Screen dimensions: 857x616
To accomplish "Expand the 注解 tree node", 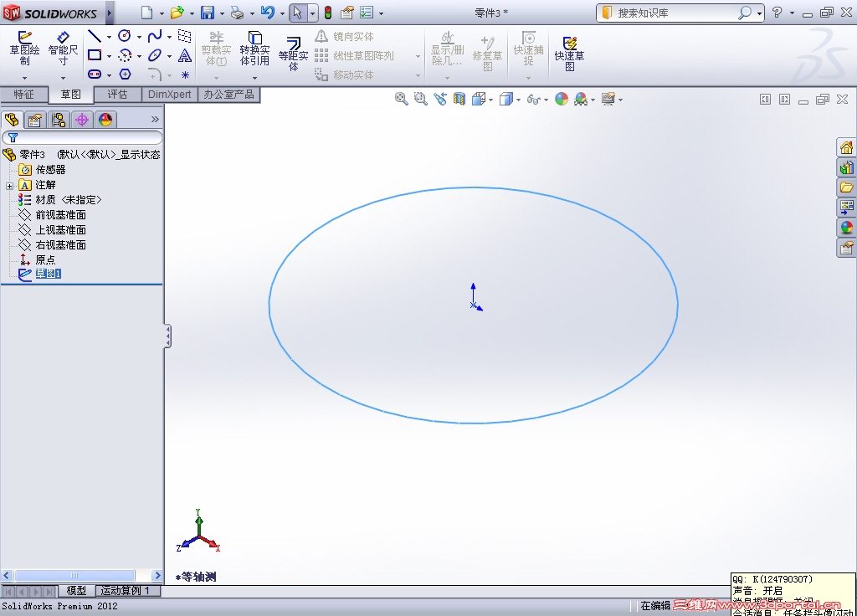I will [9, 186].
